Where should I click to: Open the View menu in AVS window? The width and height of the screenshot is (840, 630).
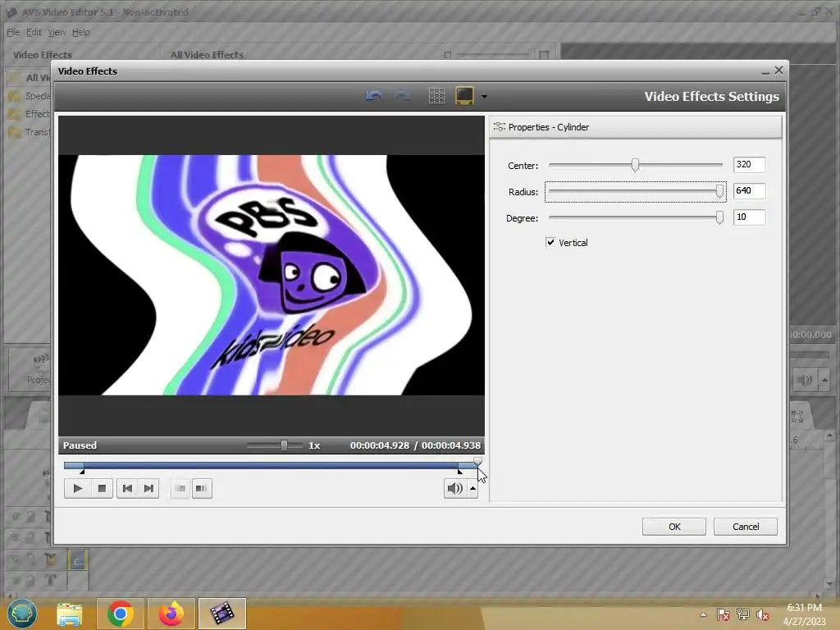57,32
